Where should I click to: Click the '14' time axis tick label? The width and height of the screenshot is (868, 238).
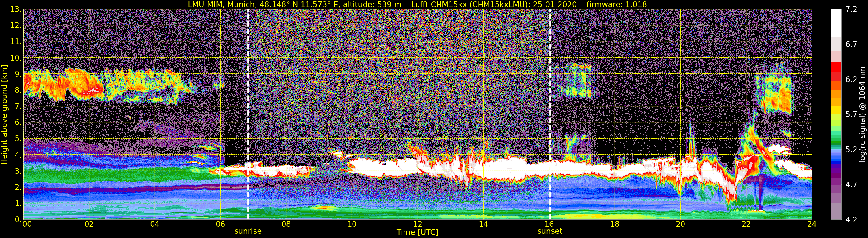click(483, 224)
